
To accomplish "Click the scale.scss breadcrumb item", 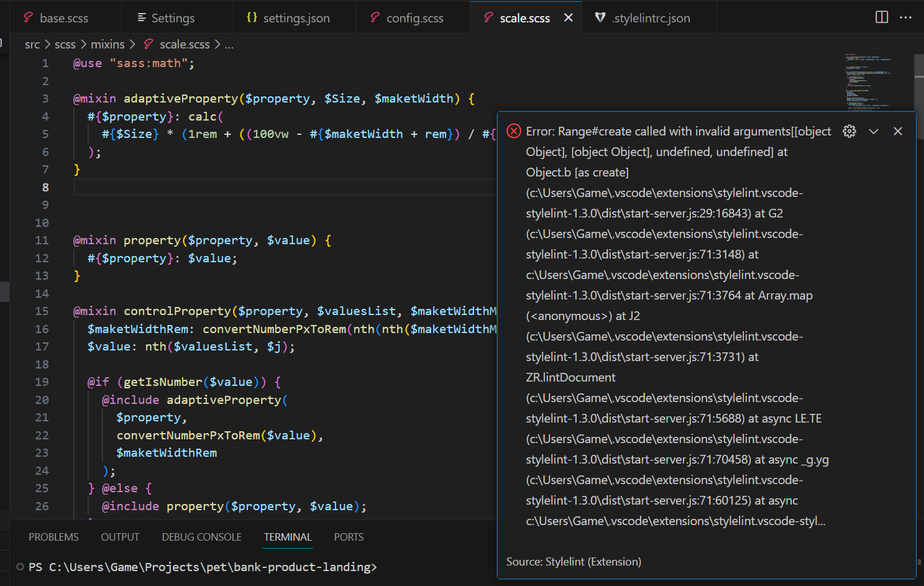I will pyautogui.click(x=185, y=44).
